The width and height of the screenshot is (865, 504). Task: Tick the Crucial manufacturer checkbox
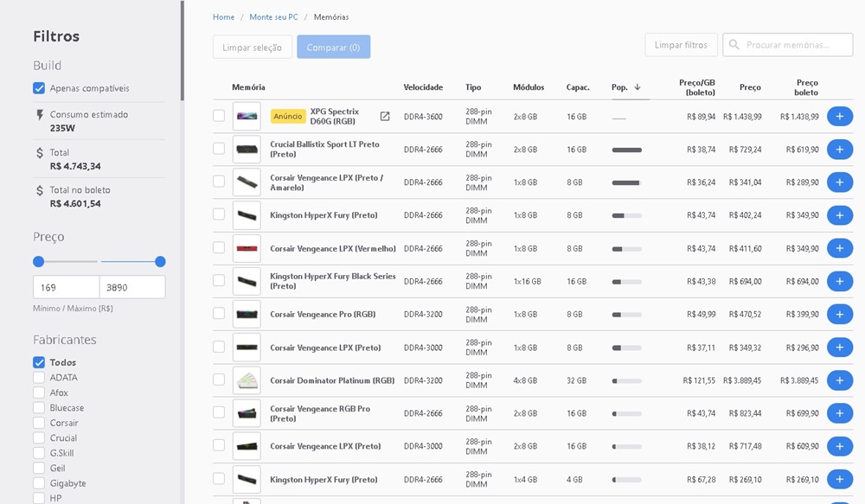39,437
